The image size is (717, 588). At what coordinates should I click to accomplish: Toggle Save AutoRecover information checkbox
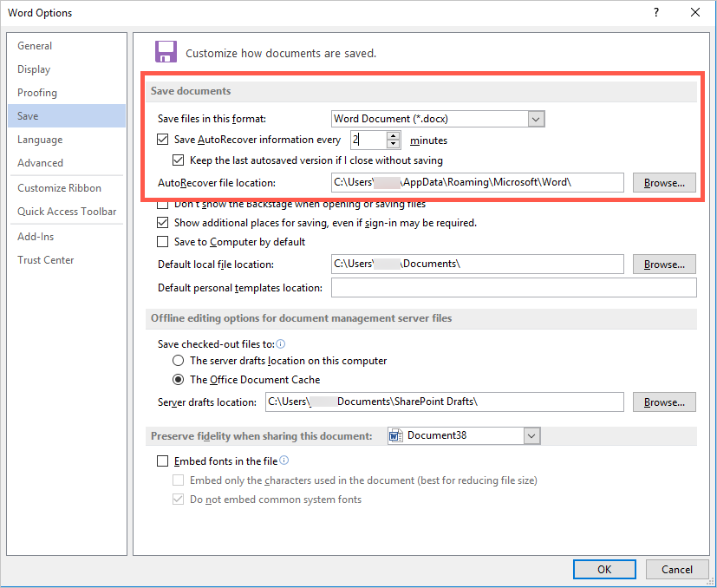click(x=163, y=140)
